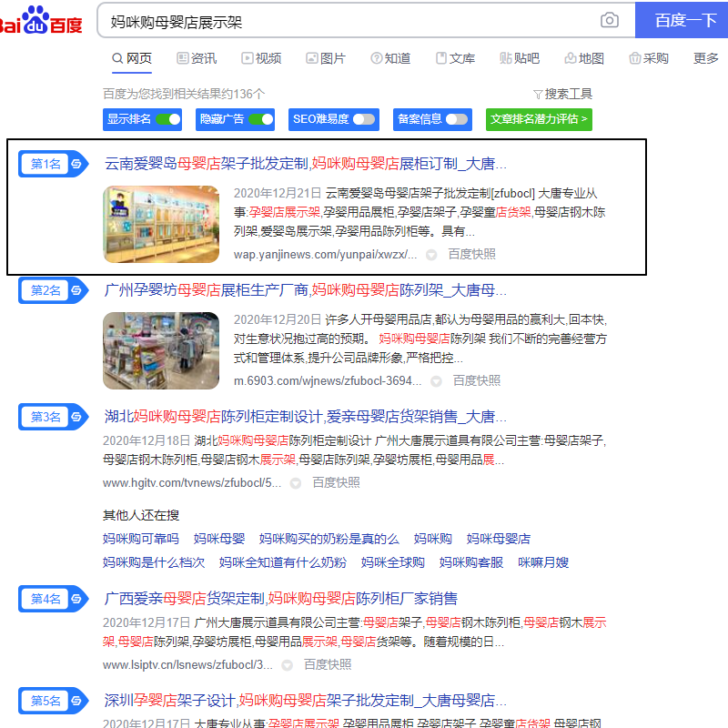The height and width of the screenshot is (728, 728).
Task: Open result titled 云南爱婴岛母婴店架子批发定制
Action: (x=305, y=164)
